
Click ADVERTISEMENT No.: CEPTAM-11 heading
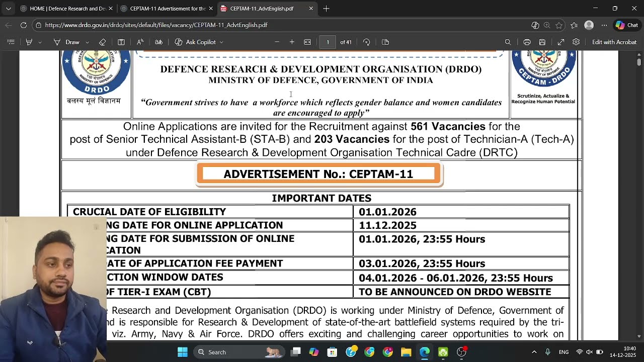pos(318,174)
